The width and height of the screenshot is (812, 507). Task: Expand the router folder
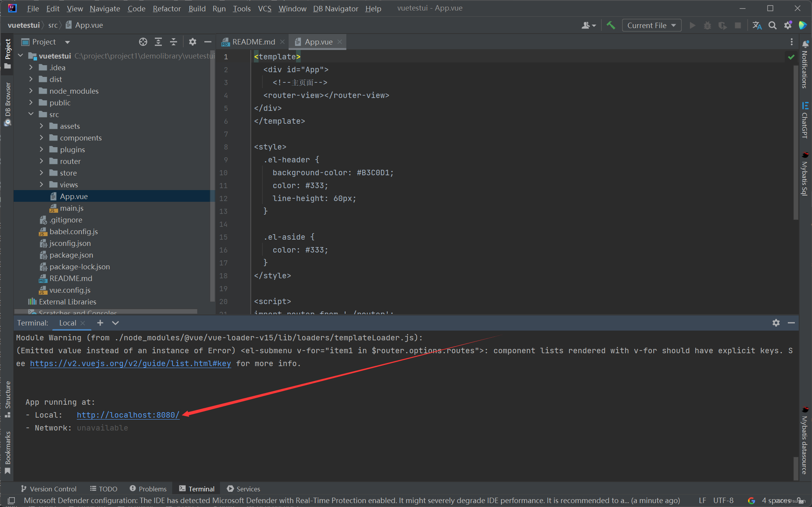[41, 161]
